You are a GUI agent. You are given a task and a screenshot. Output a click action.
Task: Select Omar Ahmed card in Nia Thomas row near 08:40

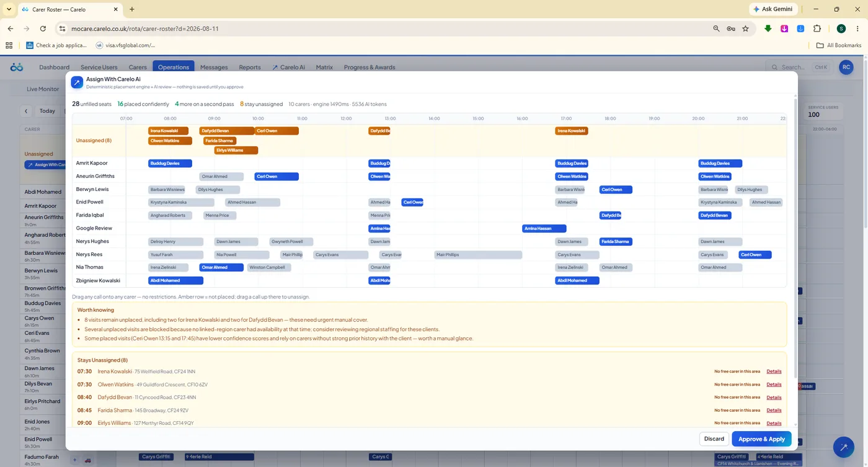tap(221, 267)
